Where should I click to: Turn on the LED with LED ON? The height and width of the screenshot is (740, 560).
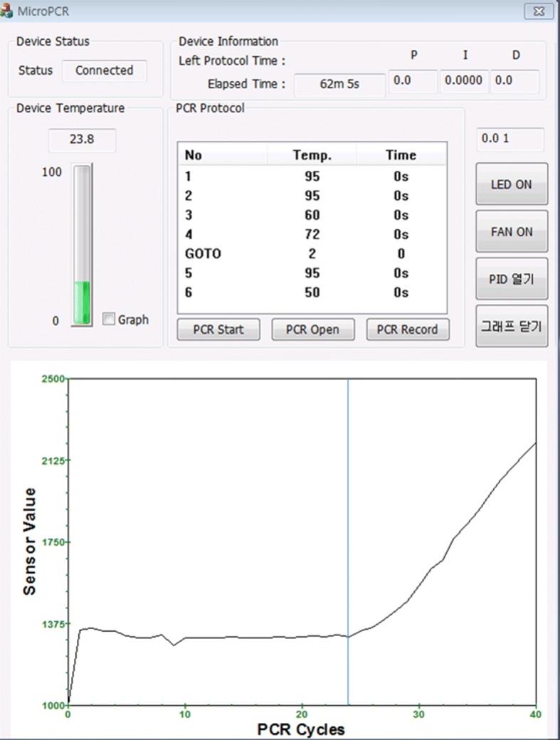click(511, 184)
